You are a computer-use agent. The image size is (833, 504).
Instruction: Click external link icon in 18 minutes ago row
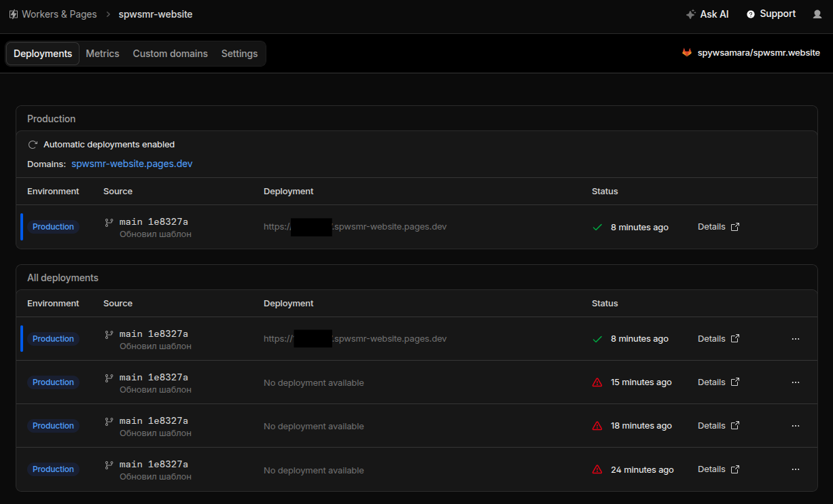(x=734, y=426)
